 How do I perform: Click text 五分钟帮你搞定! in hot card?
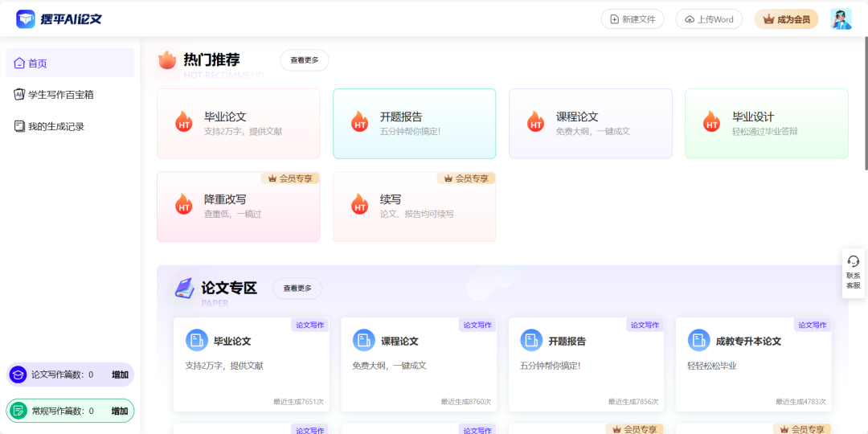410,132
